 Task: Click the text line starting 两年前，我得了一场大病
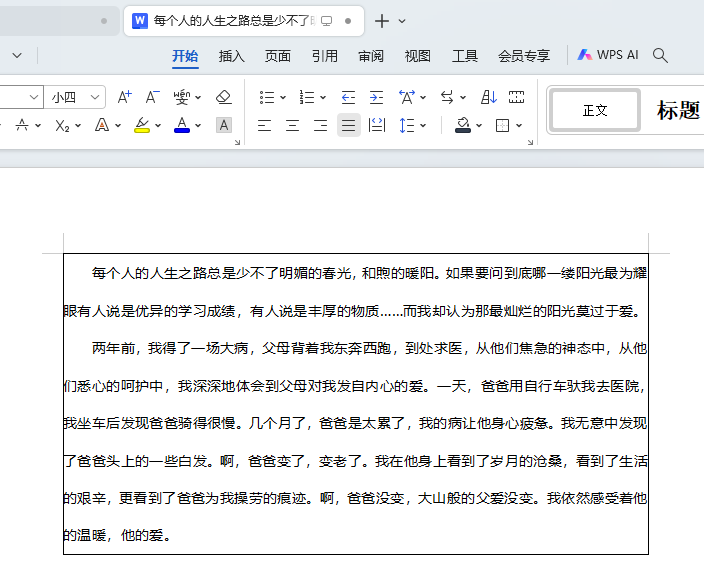tap(369, 348)
